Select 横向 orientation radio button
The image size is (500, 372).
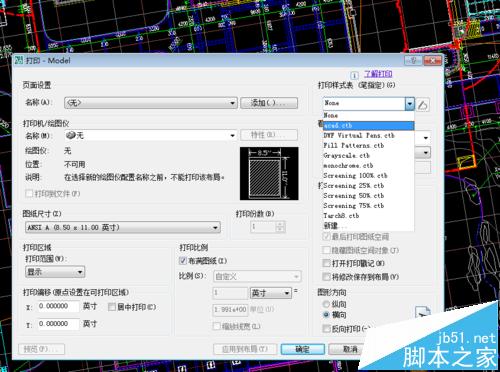coord(326,314)
